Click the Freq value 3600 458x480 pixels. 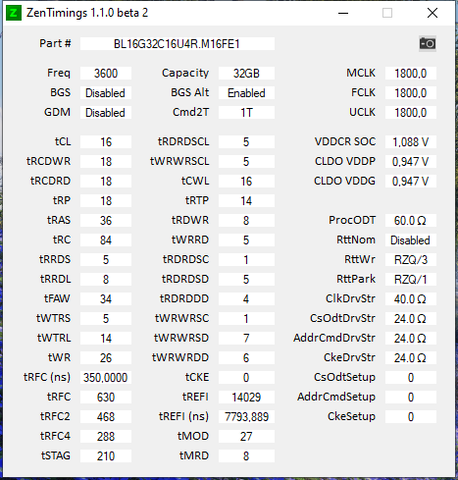pyautogui.click(x=106, y=73)
